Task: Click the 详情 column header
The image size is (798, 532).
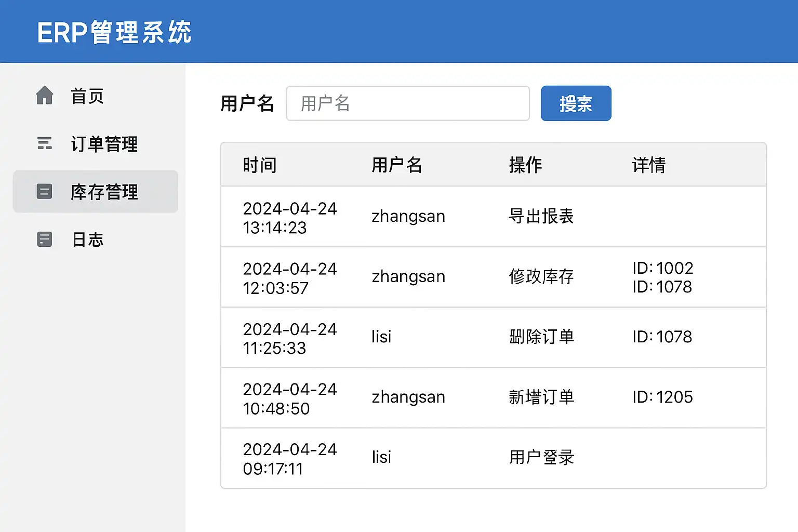Action: [649, 165]
